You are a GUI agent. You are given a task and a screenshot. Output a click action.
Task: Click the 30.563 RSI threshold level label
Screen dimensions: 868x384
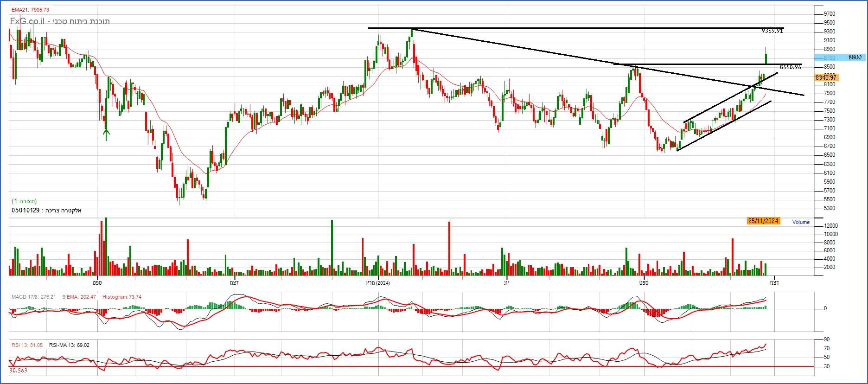[x=18, y=371]
